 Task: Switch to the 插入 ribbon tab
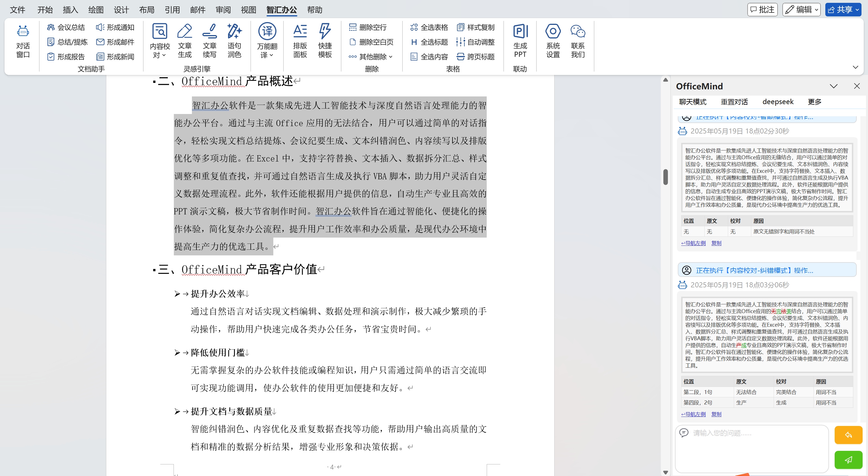pyautogui.click(x=70, y=10)
